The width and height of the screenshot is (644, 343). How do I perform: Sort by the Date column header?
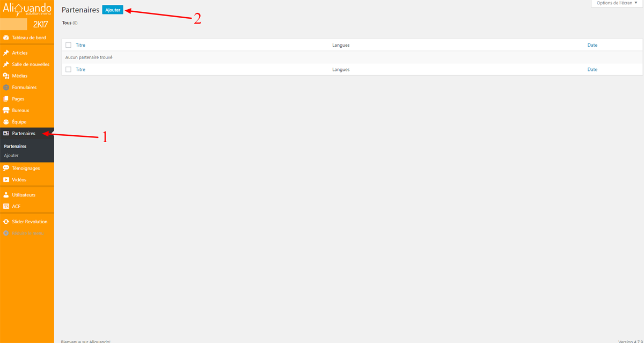592,45
